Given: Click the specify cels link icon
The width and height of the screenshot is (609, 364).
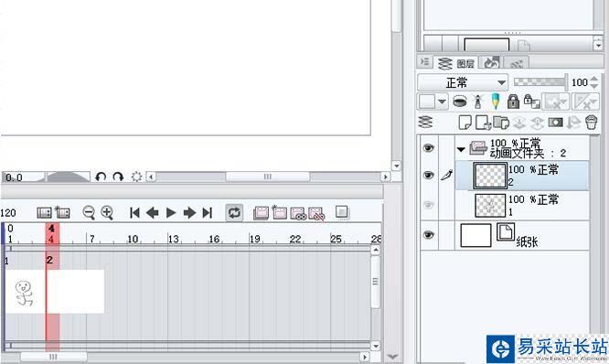Looking at the screenshot, I should point(298,213).
